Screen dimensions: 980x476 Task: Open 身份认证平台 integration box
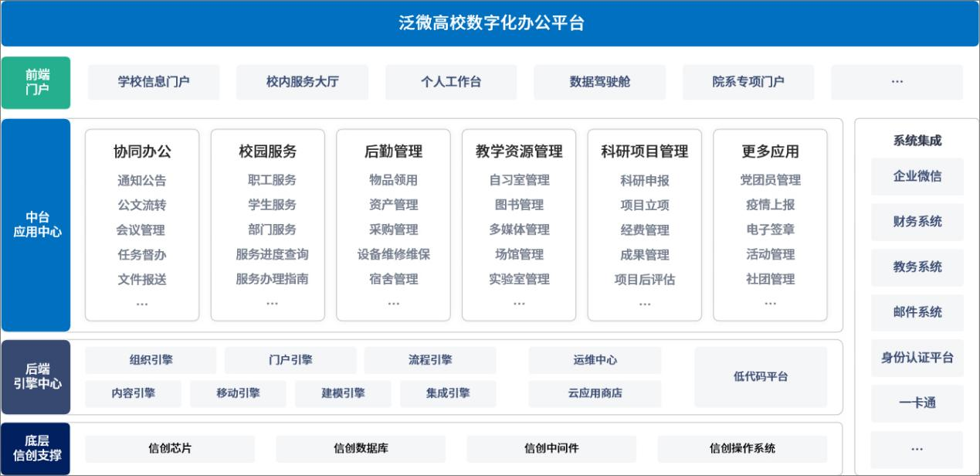(917, 359)
